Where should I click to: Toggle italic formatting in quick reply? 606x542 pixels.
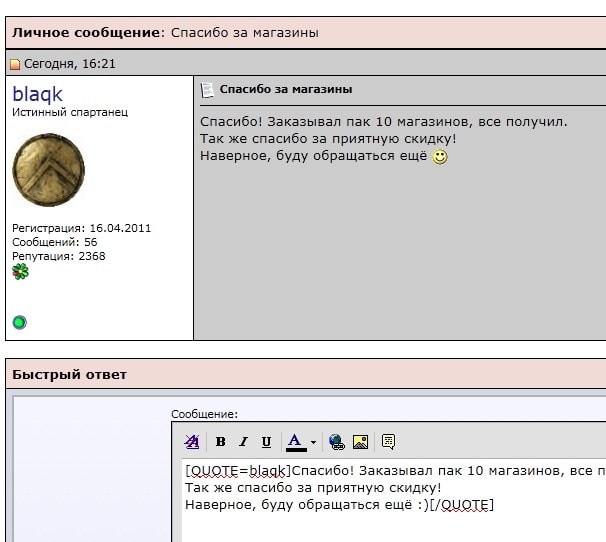[243, 441]
